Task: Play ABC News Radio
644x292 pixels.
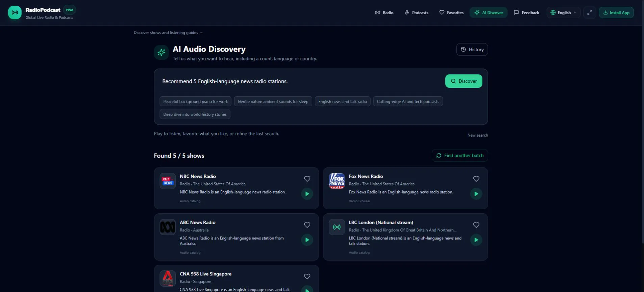Action: pyautogui.click(x=307, y=240)
